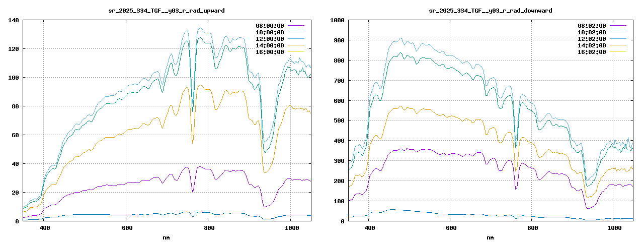Click the 500 y-axis tick label
The height and width of the screenshot is (242, 644).
[x=337, y=120]
